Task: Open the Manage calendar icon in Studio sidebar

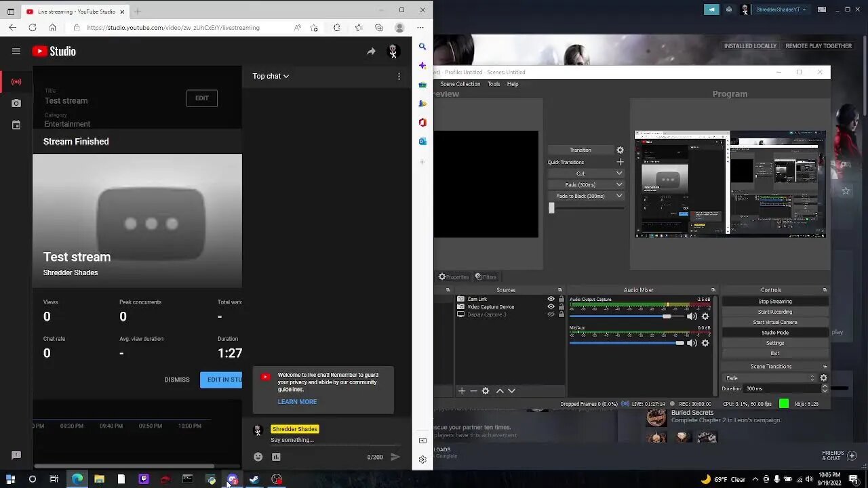Action: point(16,125)
